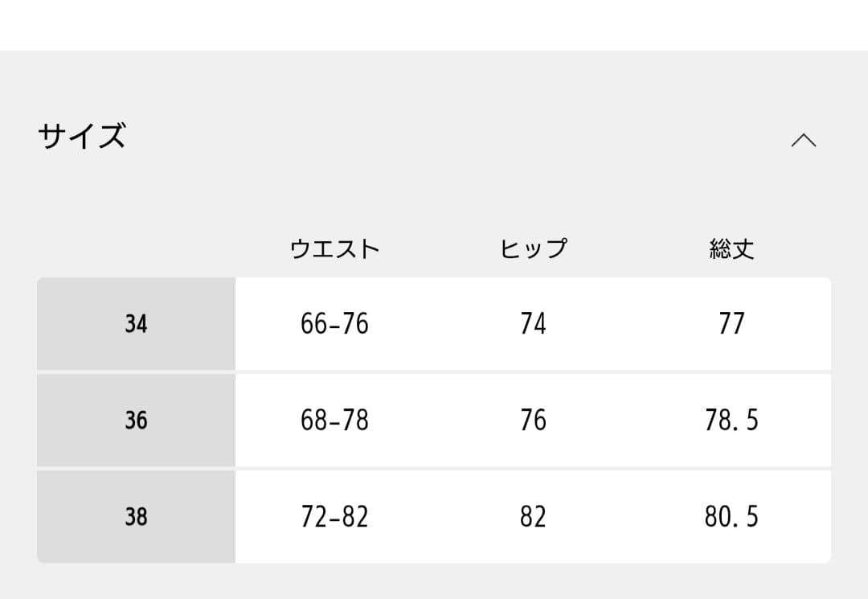Image resolution: width=868 pixels, height=599 pixels.
Task: Click the size 38 row label
Action: click(x=136, y=516)
